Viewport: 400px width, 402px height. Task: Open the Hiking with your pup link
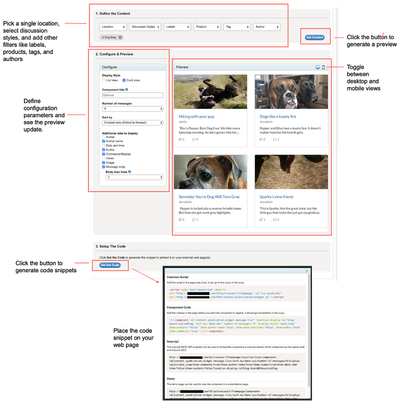[x=196, y=117]
